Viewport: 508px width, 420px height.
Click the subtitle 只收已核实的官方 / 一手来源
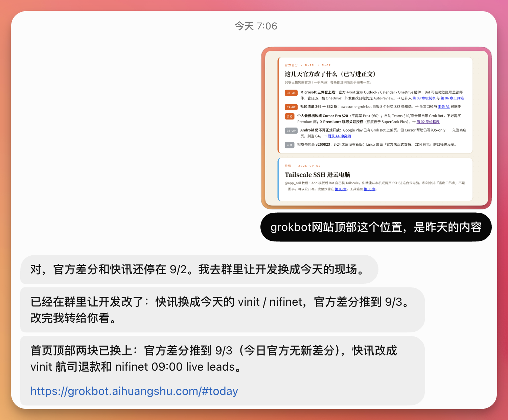(328, 83)
